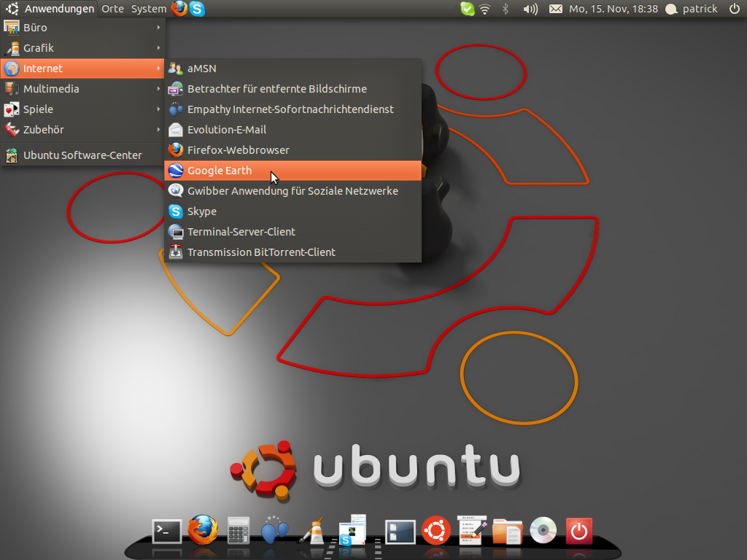Expand the Büro submenu arrow

[x=158, y=28]
